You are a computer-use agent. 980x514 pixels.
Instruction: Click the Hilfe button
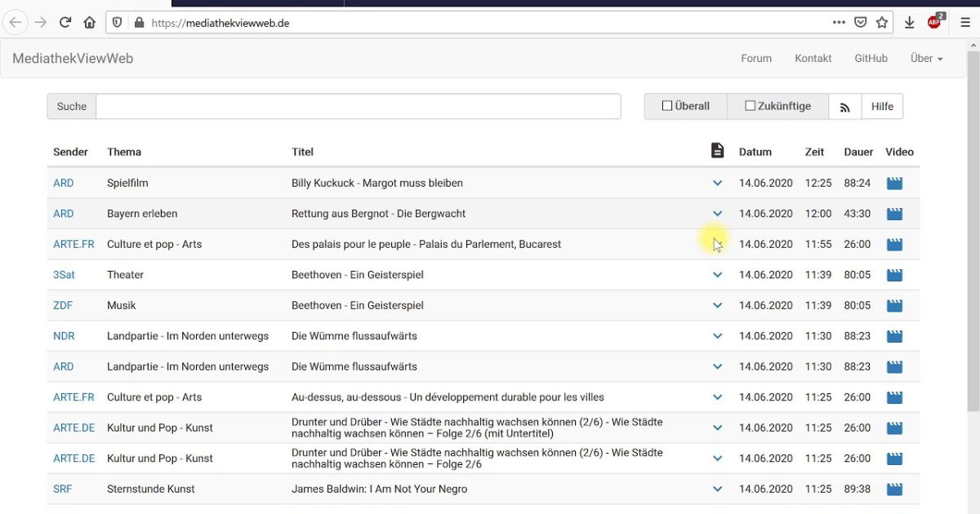[x=882, y=106]
